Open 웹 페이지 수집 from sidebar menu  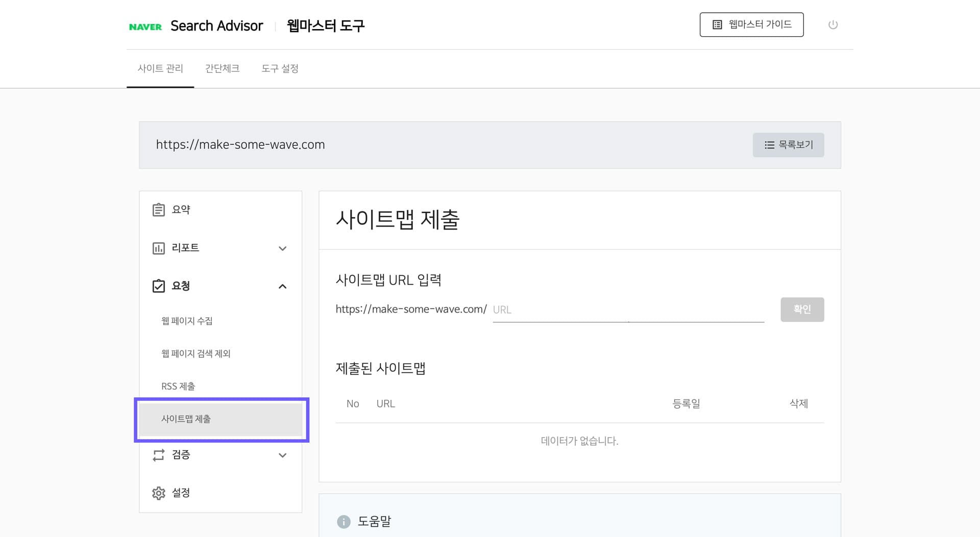(186, 321)
